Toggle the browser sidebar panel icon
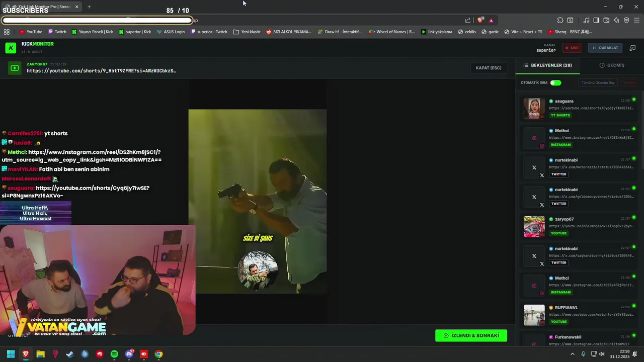The width and height of the screenshot is (644, 362). pos(596,20)
